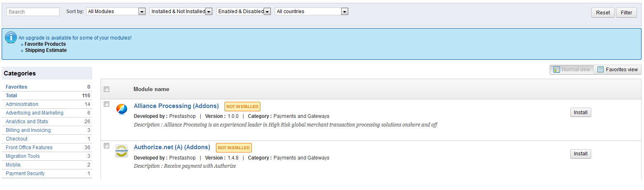Click the Administration count 14
The image size is (644, 190).
tap(87, 104)
